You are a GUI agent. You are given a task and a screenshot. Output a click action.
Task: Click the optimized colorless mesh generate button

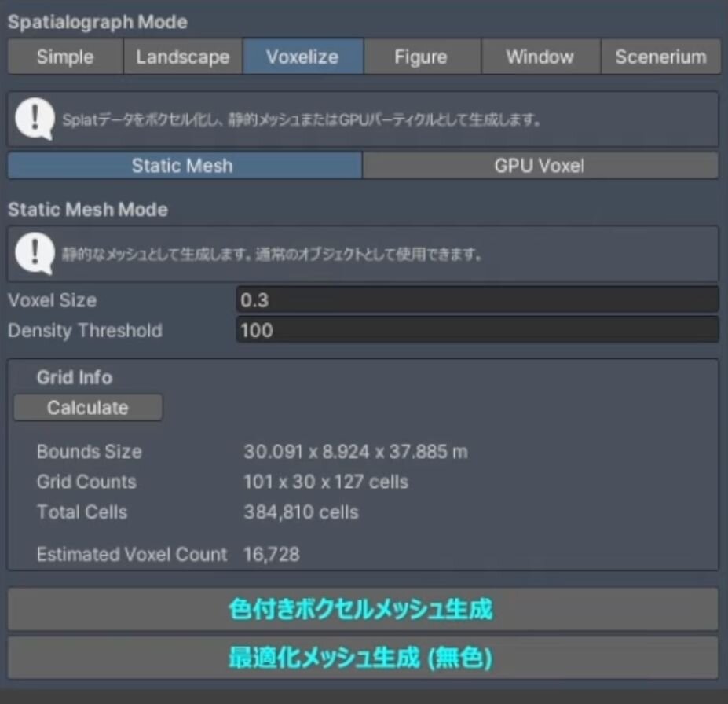click(x=362, y=658)
